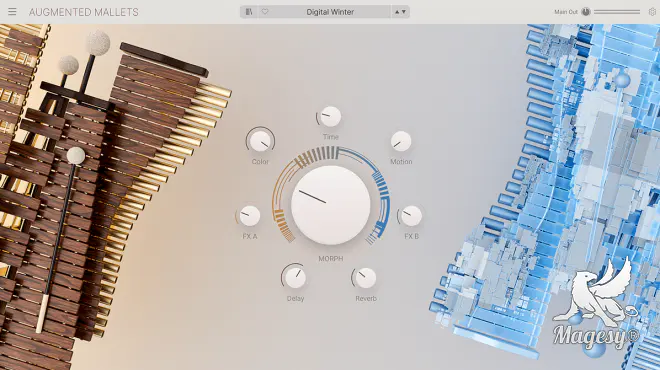Click the Delay knob
The image size is (660, 370).
pos(295,278)
